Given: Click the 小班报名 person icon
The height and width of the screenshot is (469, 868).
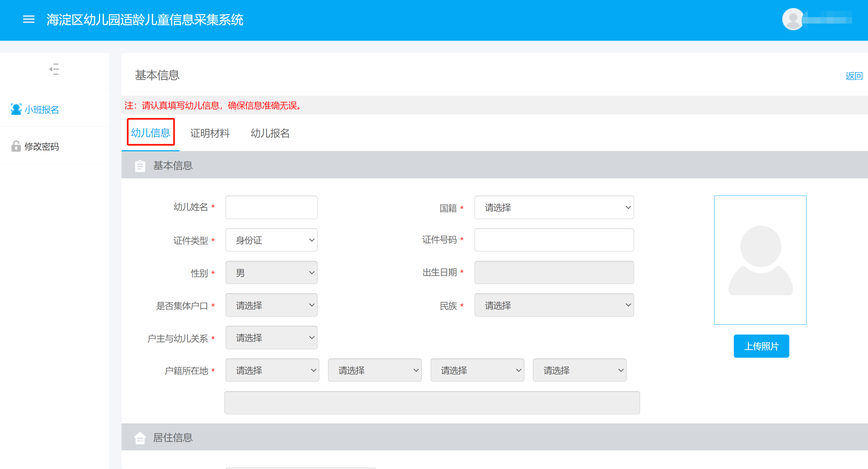Looking at the screenshot, I should [16, 109].
